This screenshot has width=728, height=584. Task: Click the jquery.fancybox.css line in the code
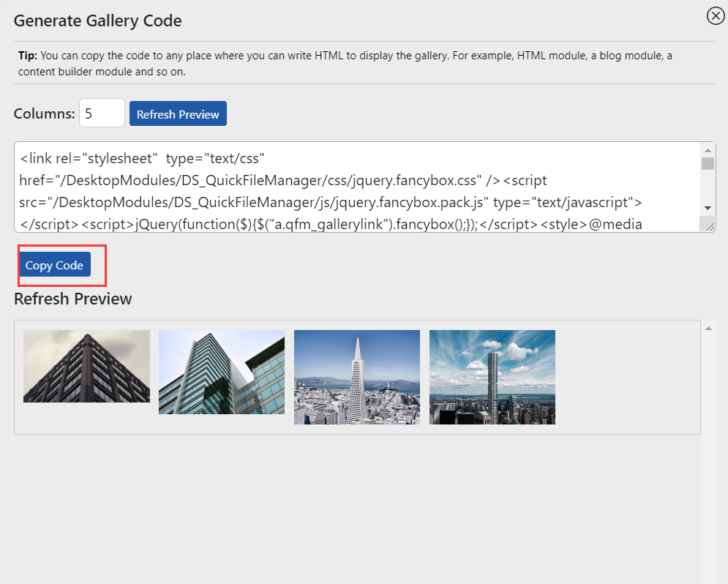coord(283,180)
